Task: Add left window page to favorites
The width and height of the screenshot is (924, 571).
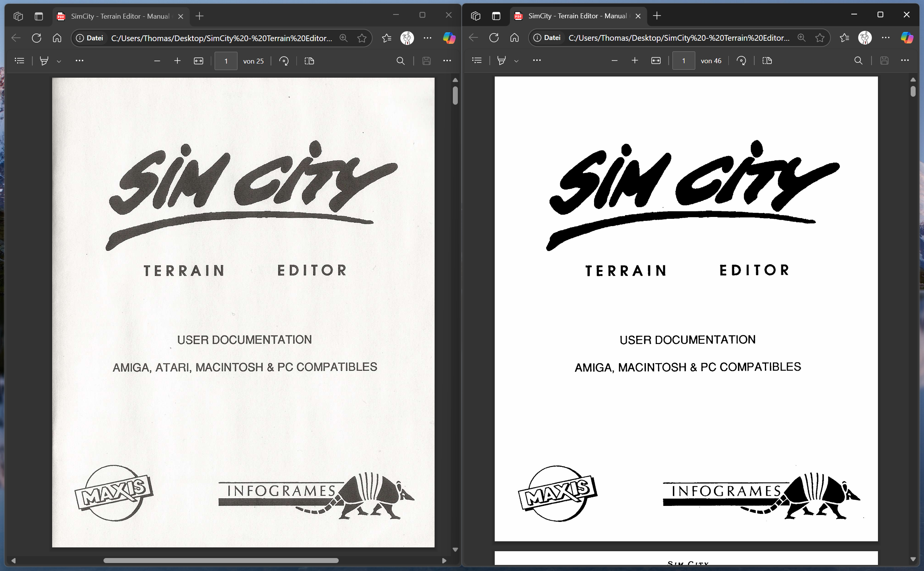Action: [x=362, y=38]
